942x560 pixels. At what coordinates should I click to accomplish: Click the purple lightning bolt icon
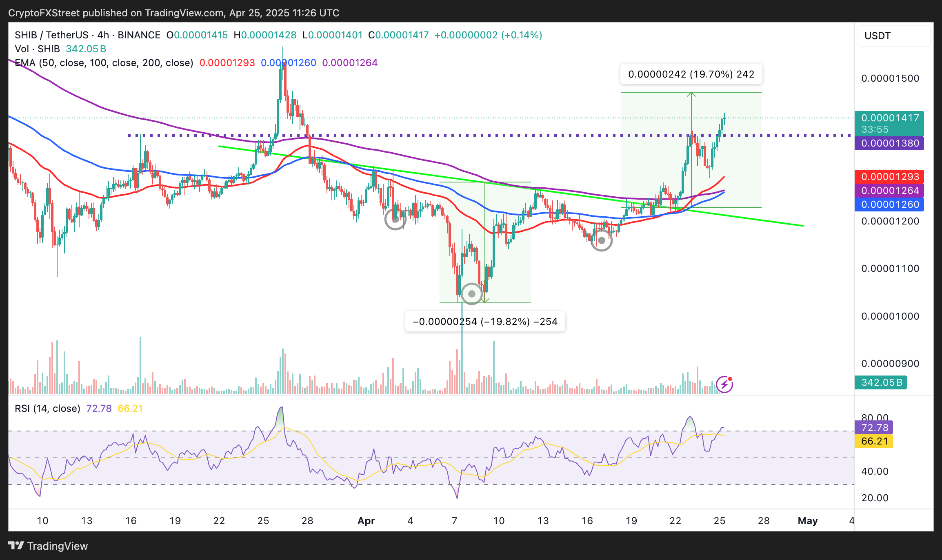pyautogui.click(x=724, y=384)
